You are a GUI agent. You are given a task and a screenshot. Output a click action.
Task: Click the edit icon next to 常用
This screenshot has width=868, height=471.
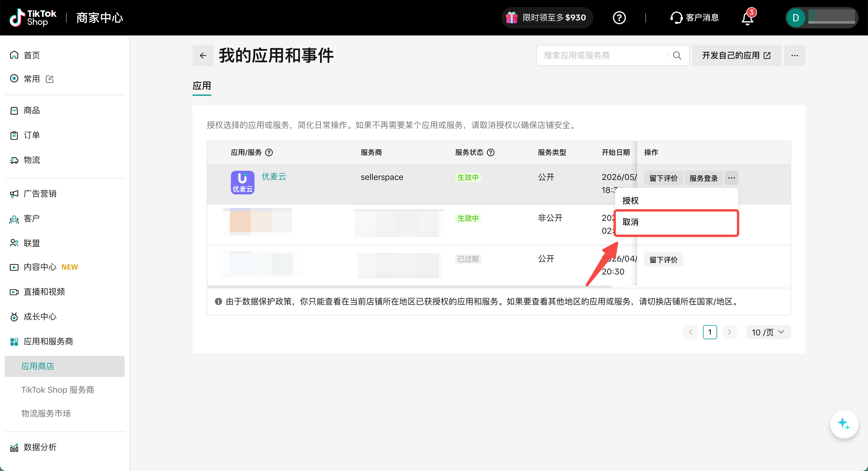(x=50, y=79)
